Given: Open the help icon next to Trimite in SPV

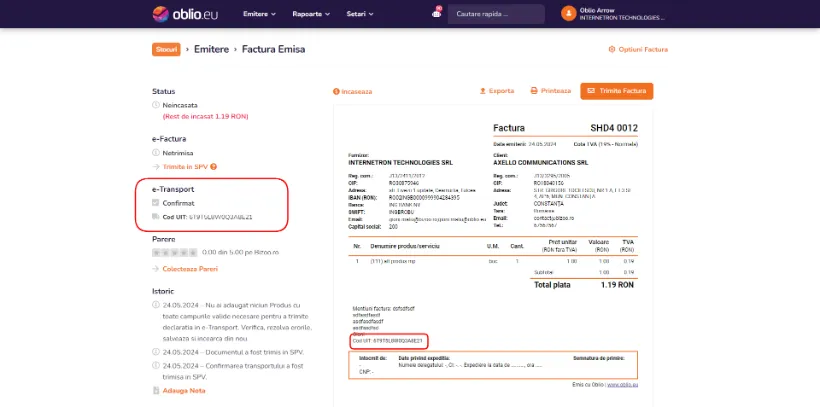Looking at the screenshot, I should coord(213,167).
